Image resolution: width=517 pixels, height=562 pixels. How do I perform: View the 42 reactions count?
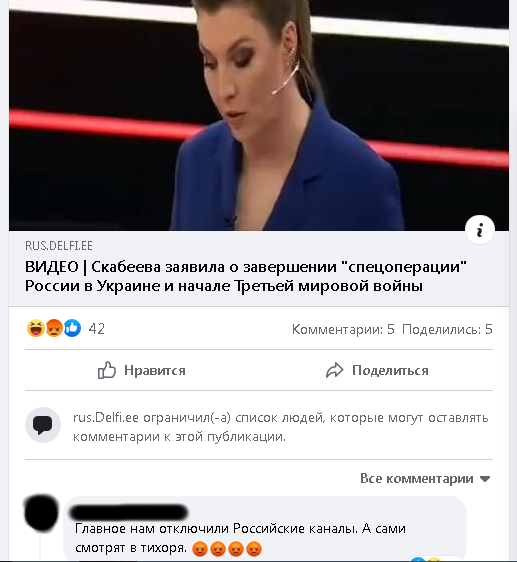pyautogui.click(x=96, y=329)
